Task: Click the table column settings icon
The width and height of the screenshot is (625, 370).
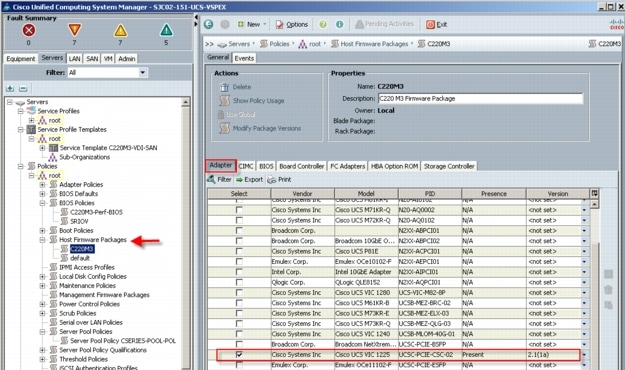Action: [x=594, y=193]
